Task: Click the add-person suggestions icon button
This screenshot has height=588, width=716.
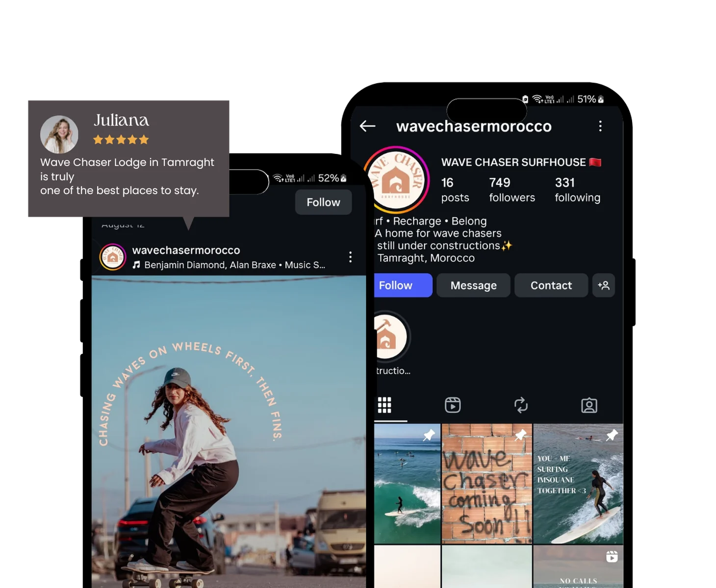Action: point(603,285)
